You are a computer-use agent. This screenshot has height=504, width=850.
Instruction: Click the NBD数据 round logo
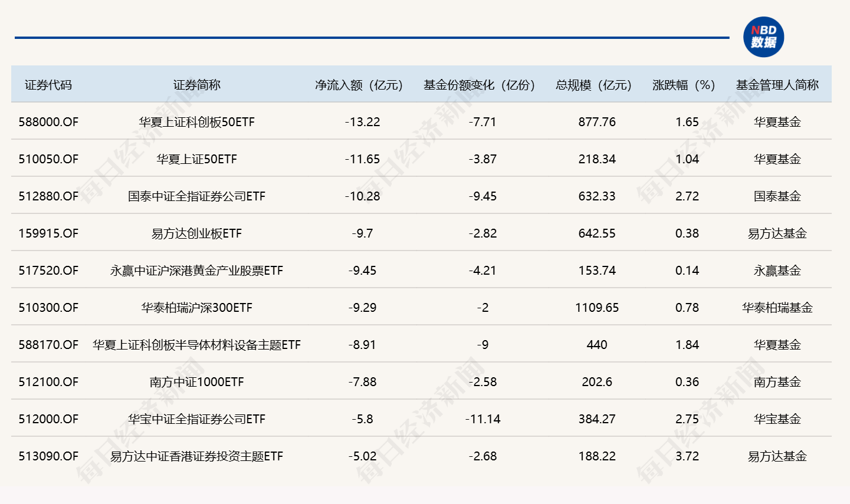763,37
